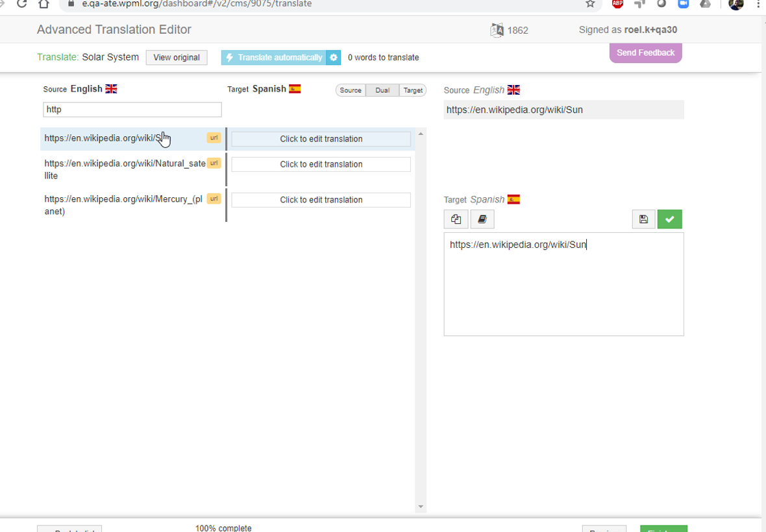Click the translation credits icon
766x532 pixels.
point(497,30)
